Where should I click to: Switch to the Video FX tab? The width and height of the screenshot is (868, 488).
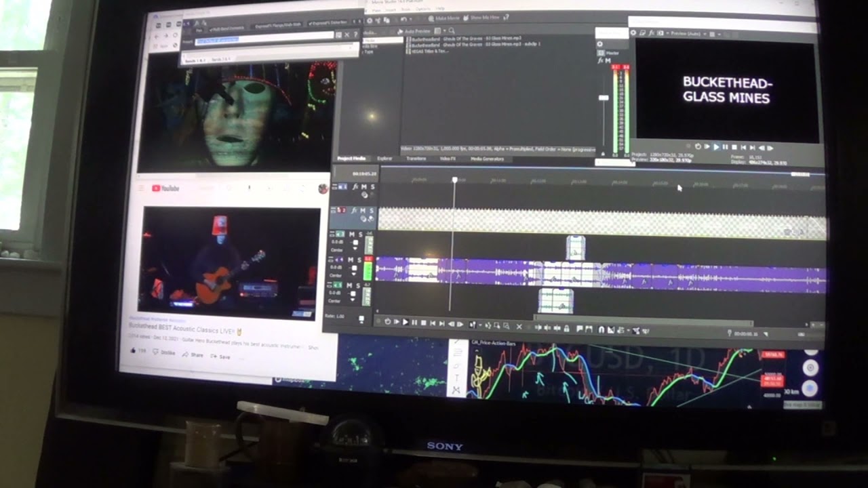pos(448,159)
